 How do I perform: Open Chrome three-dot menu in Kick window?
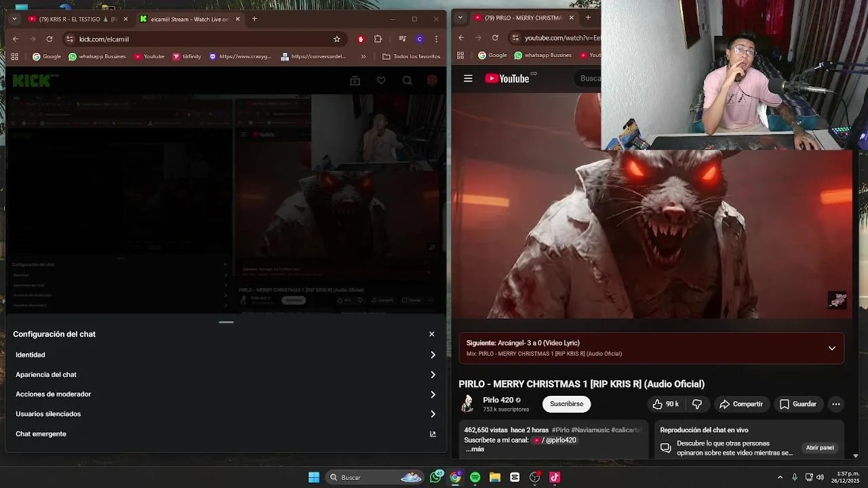point(436,39)
